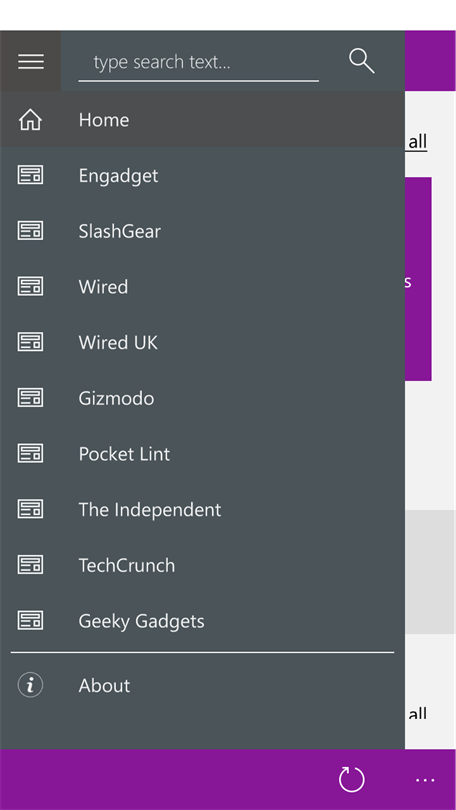Click the news icon beside TechCrunch

click(x=30, y=565)
